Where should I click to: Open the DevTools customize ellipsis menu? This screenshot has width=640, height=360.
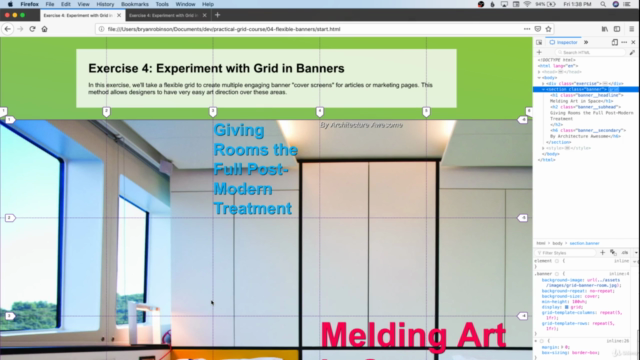pyautogui.click(x=624, y=42)
